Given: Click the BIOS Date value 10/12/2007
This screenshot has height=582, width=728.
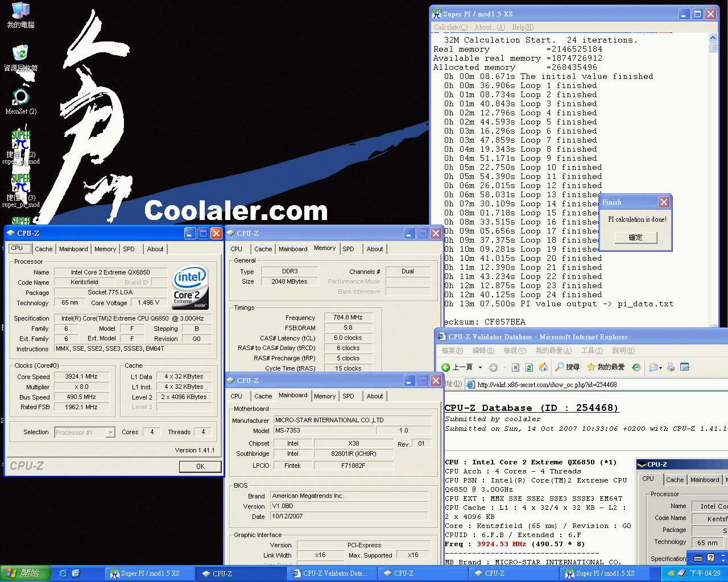Looking at the screenshot, I should [349, 516].
